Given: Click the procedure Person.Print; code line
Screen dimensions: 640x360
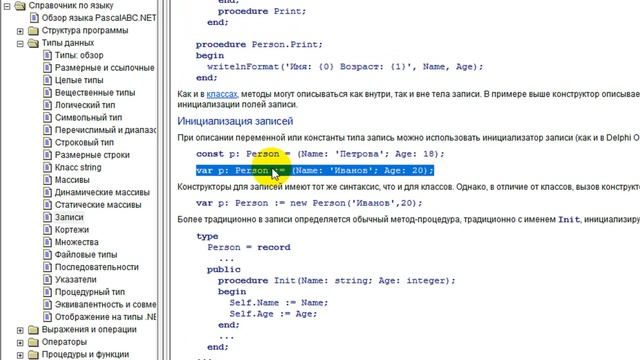Looking at the screenshot, I should [x=259, y=44].
